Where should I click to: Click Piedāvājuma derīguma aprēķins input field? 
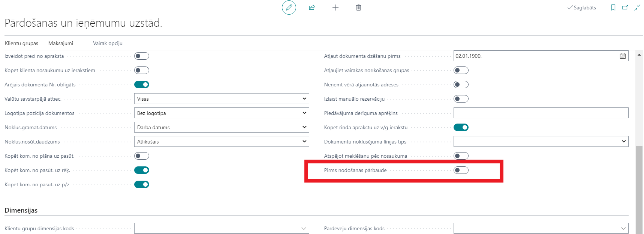(541, 113)
